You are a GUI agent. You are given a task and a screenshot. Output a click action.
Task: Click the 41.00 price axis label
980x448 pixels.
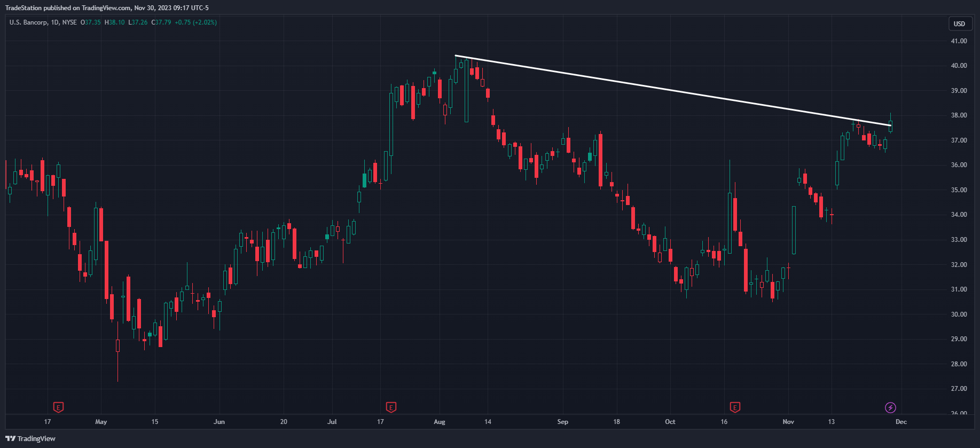tap(959, 41)
